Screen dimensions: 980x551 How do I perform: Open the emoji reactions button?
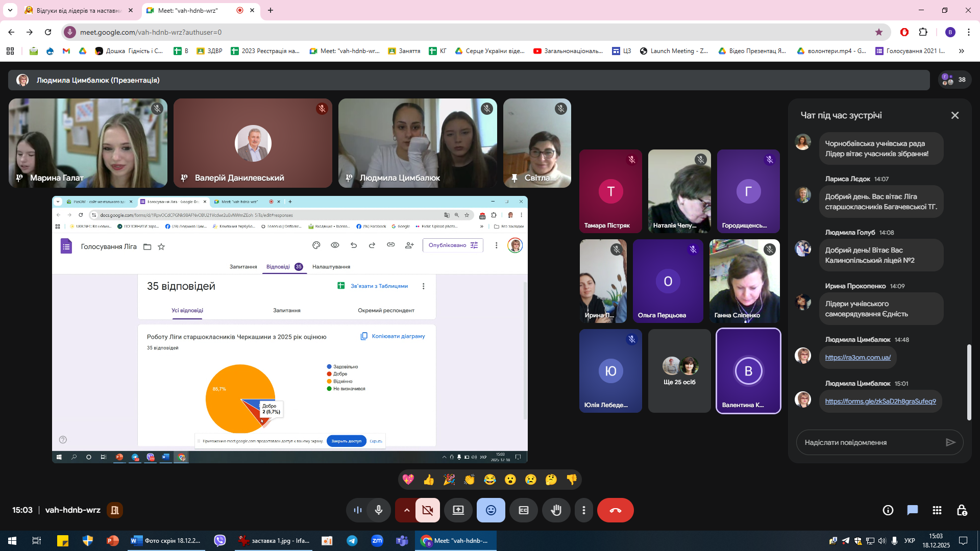pos(491,510)
